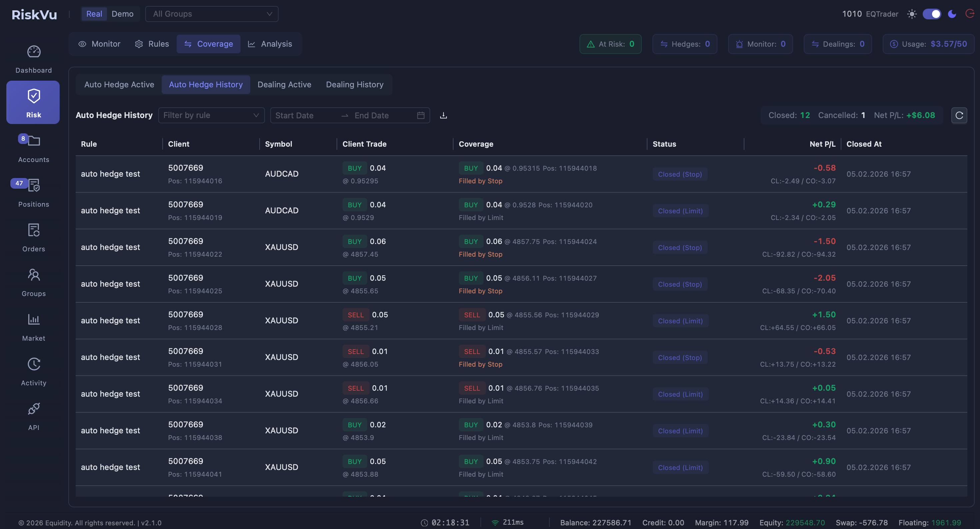Enable light mode with the sun icon

click(912, 14)
